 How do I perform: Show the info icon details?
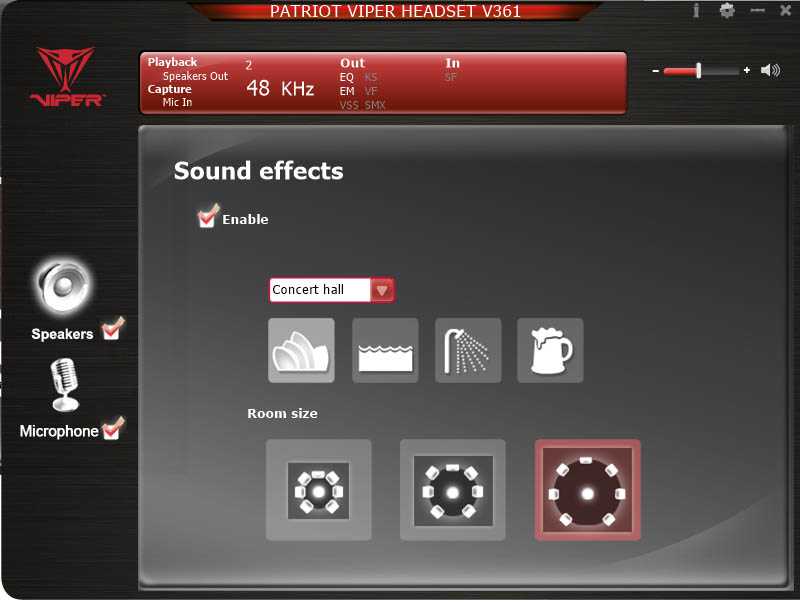695,10
